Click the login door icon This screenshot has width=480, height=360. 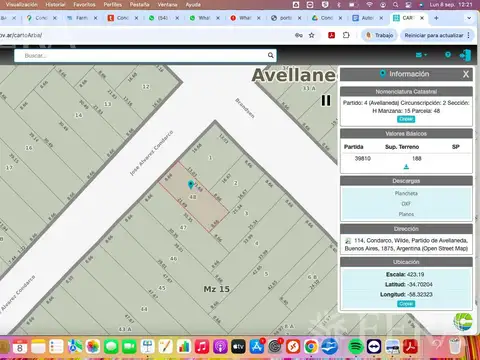tap(465, 55)
